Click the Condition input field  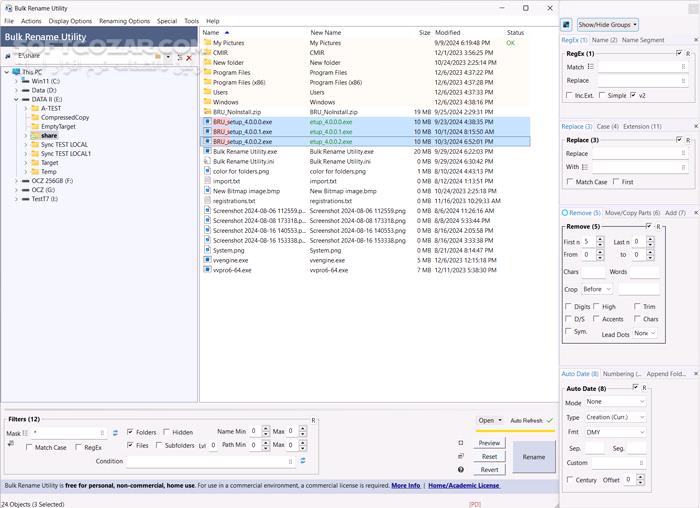click(211, 461)
